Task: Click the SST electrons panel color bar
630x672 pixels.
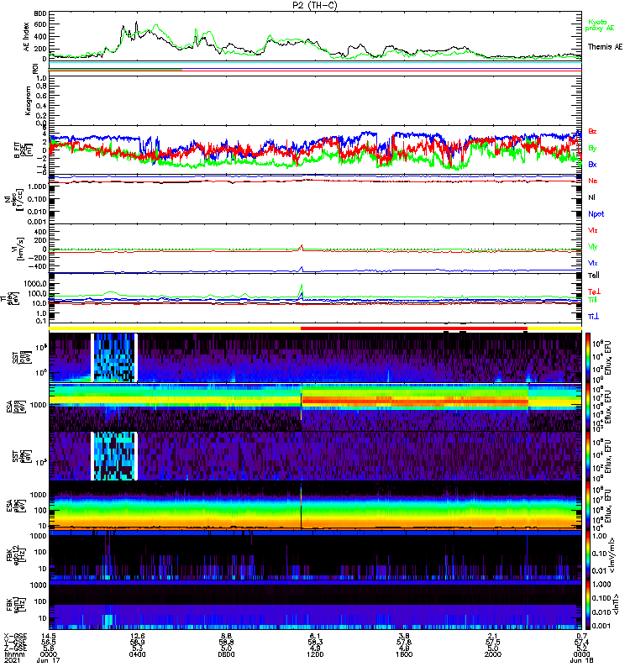Action: click(588, 456)
